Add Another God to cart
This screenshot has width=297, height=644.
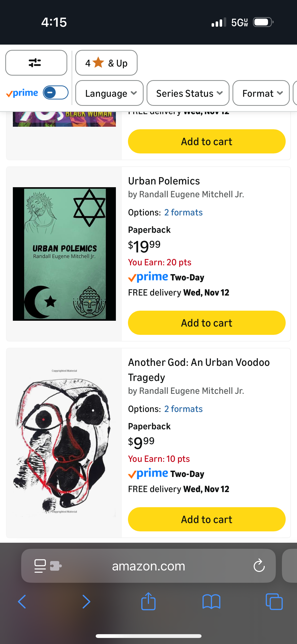207,519
